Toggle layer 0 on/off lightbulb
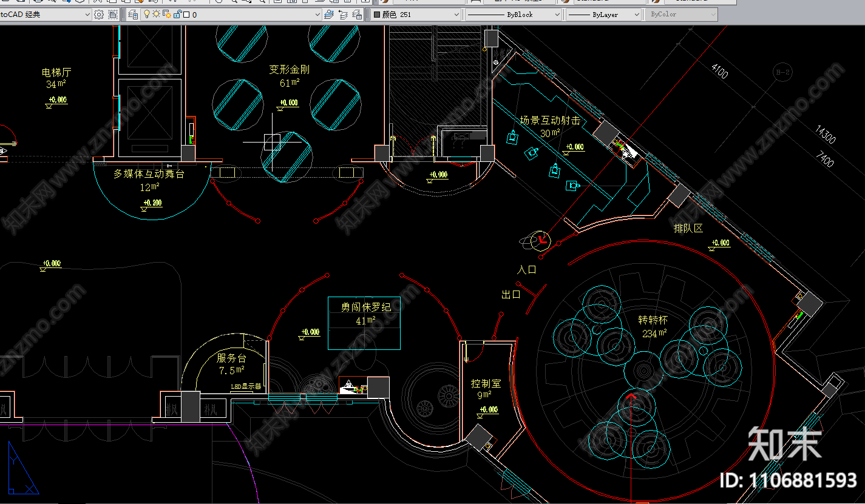Viewport: 865px width, 504px height. pos(146,14)
